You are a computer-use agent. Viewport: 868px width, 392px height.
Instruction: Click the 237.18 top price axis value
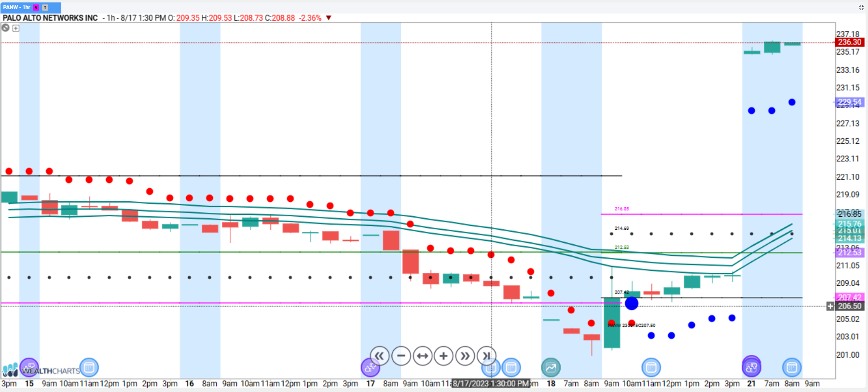848,34
